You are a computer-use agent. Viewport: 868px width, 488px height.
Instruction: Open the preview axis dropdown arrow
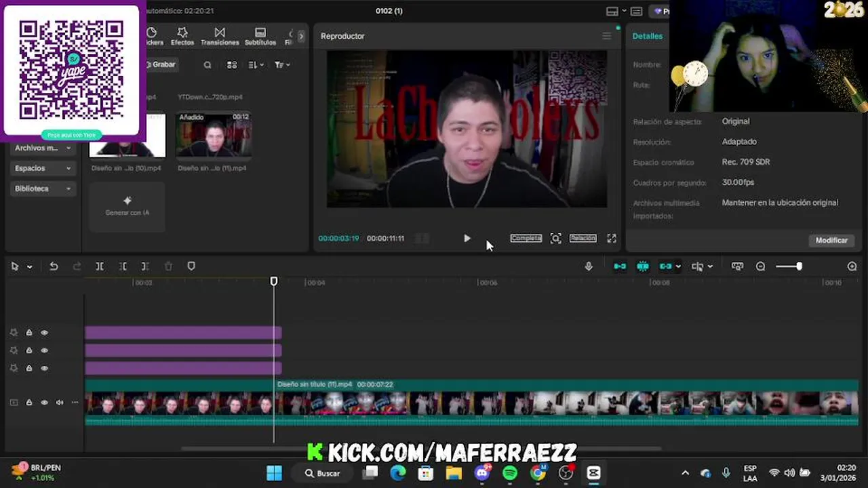tap(710, 266)
